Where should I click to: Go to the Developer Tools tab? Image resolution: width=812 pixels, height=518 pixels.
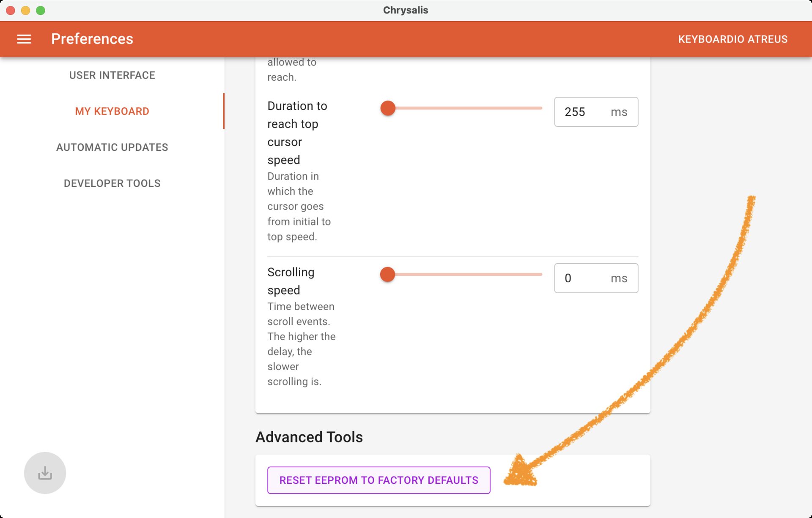coord(112,183)
